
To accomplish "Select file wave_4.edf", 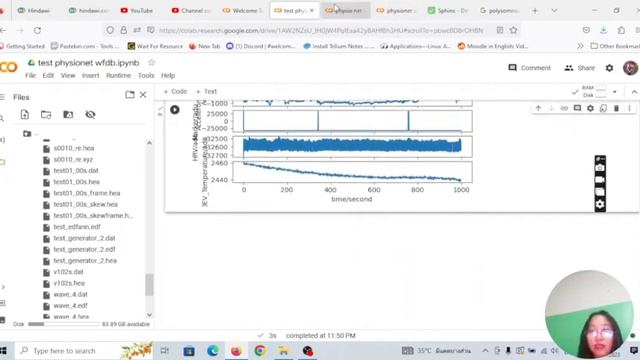I will (70, 306).
